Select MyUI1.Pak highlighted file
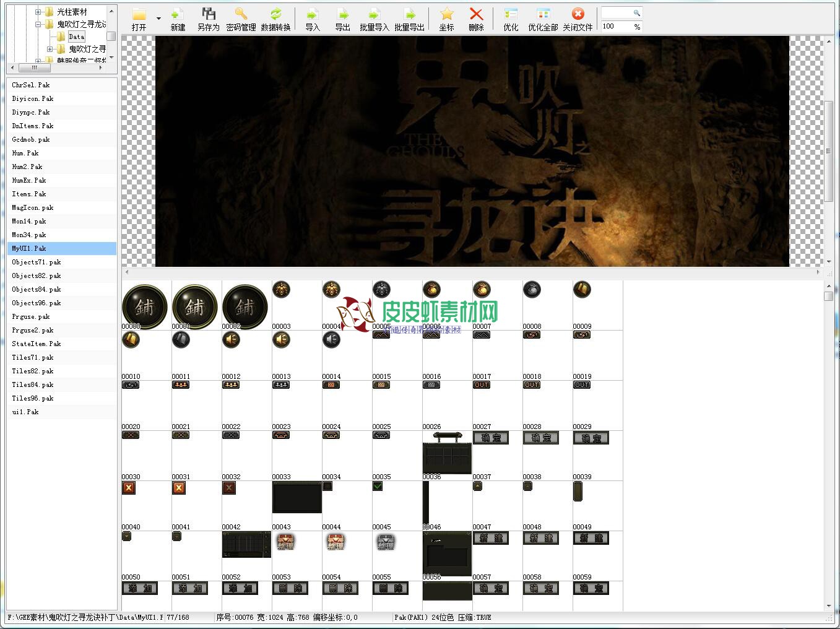Viewport: 840px width, 629px height. tap(61, 248)
